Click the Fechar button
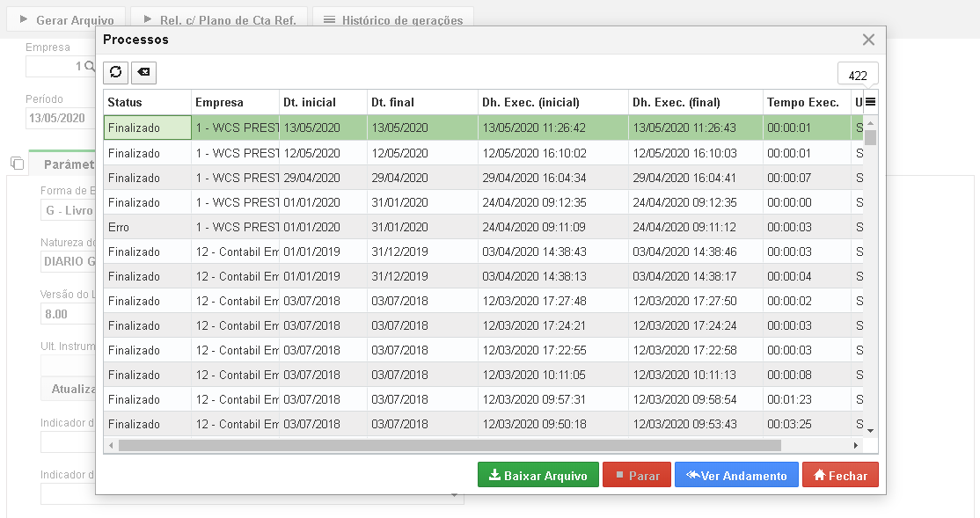 (x=840, y=475)
